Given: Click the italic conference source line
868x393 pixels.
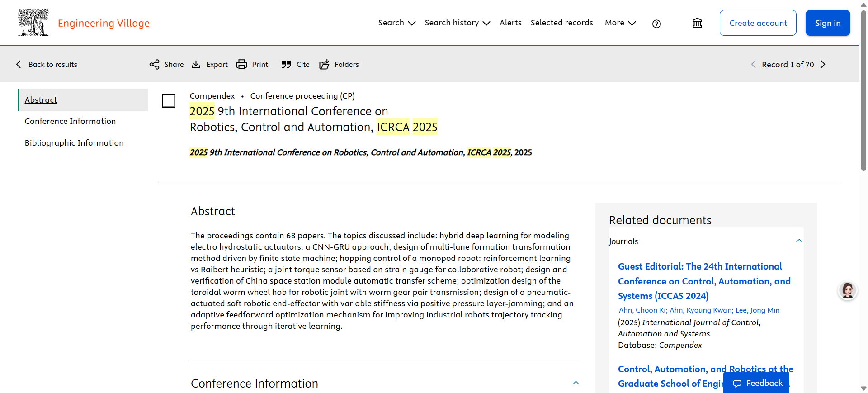Looking at the screenshot, I should 360,152.
